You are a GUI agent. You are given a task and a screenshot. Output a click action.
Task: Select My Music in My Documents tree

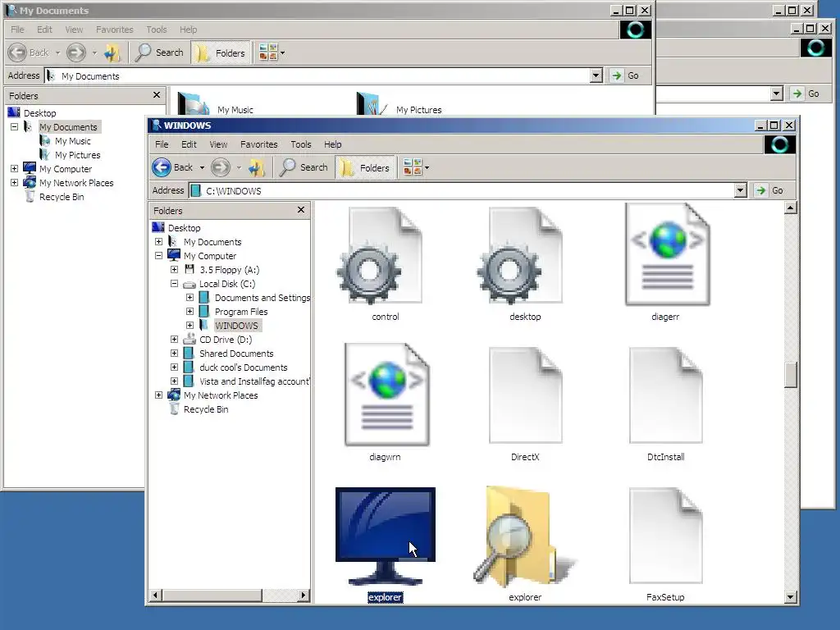click(73, 141)
